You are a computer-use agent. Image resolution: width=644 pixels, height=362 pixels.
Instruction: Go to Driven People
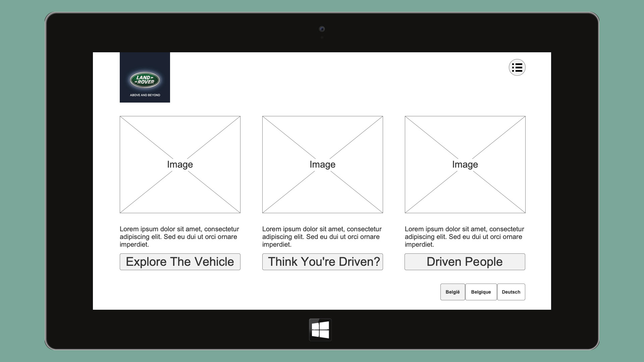coord(465,262)
